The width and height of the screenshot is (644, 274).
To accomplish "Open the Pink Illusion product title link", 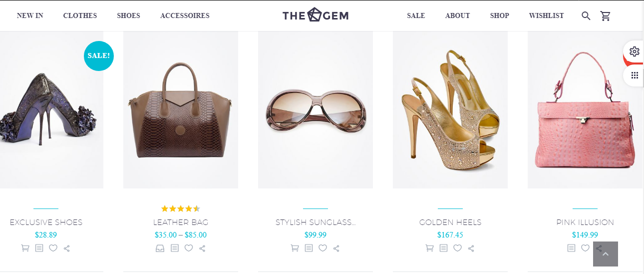I will coord(585,222).
